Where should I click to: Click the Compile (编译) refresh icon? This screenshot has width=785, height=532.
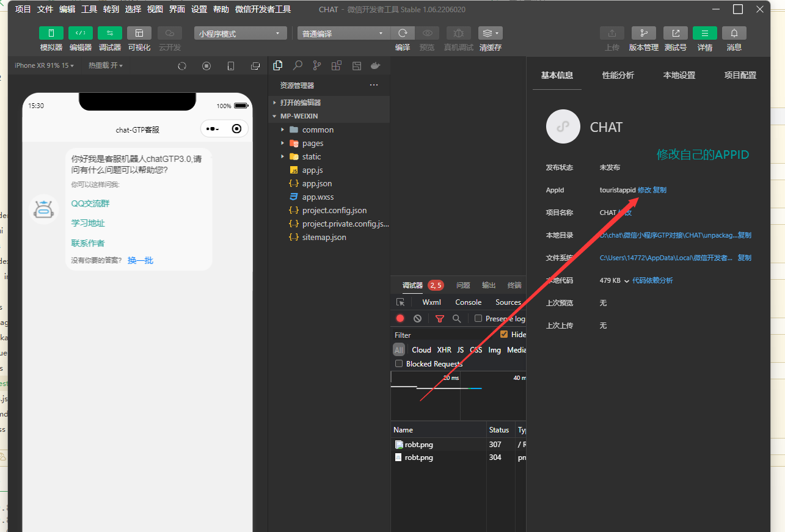click(403, 33)
